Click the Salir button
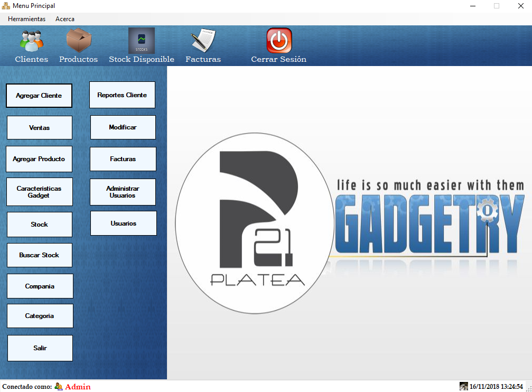The image size is (532, 392). coord(40,348)
